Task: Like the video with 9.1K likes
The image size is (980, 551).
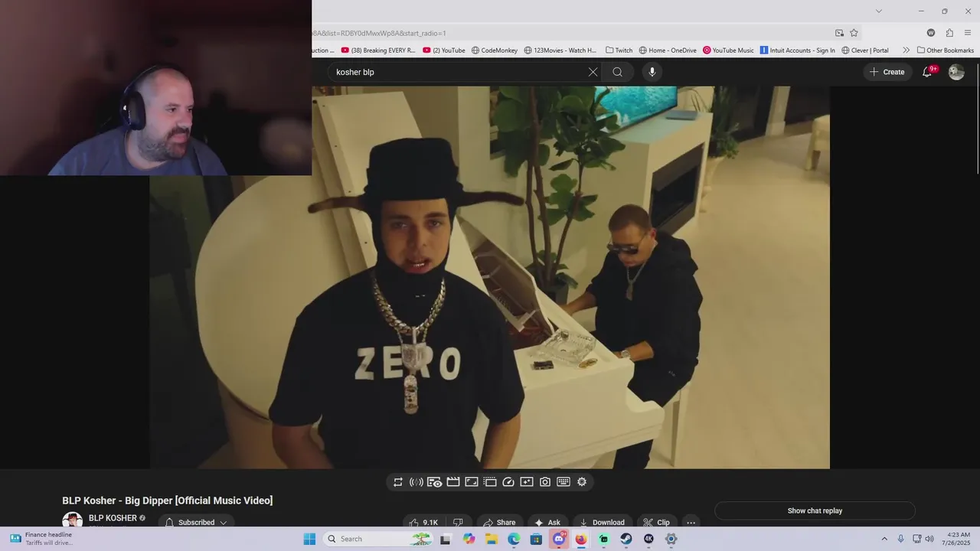Action: click(x=423, y=522)
